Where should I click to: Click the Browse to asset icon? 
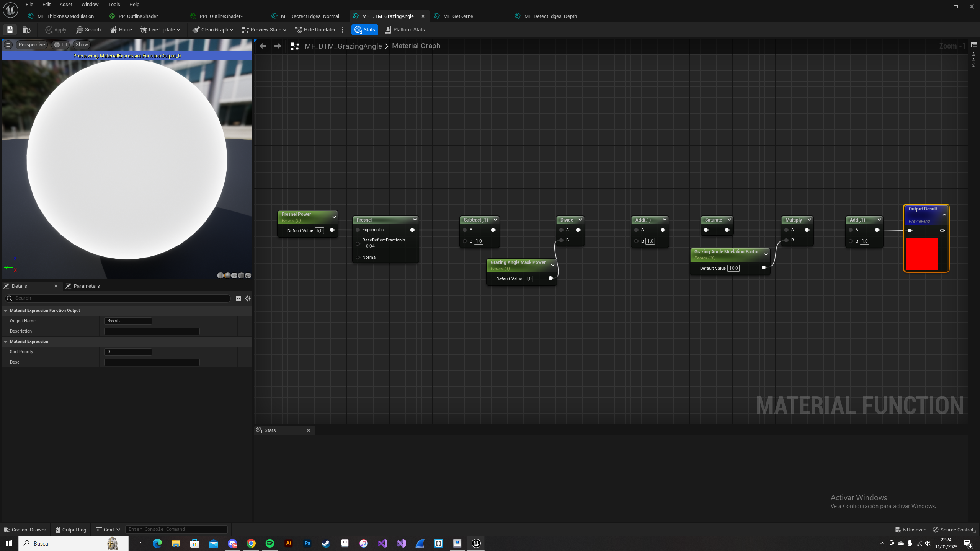pyautogui.click(x=27, y=30)
